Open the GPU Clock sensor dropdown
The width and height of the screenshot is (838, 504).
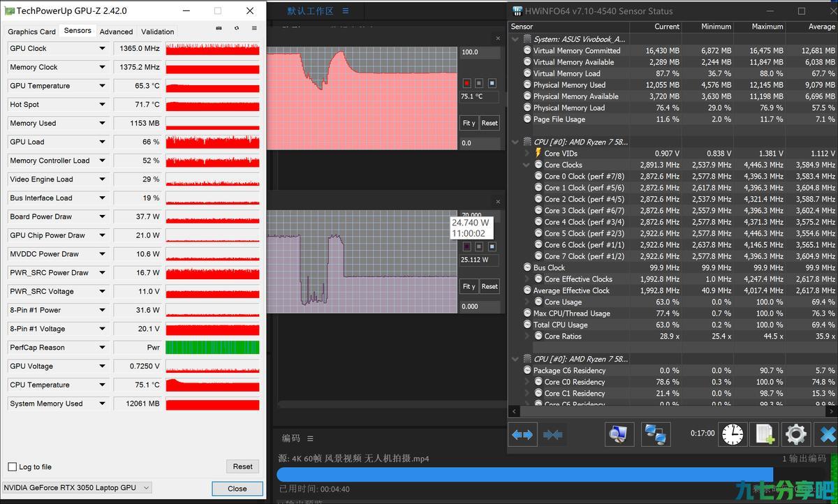pos(103,48)
